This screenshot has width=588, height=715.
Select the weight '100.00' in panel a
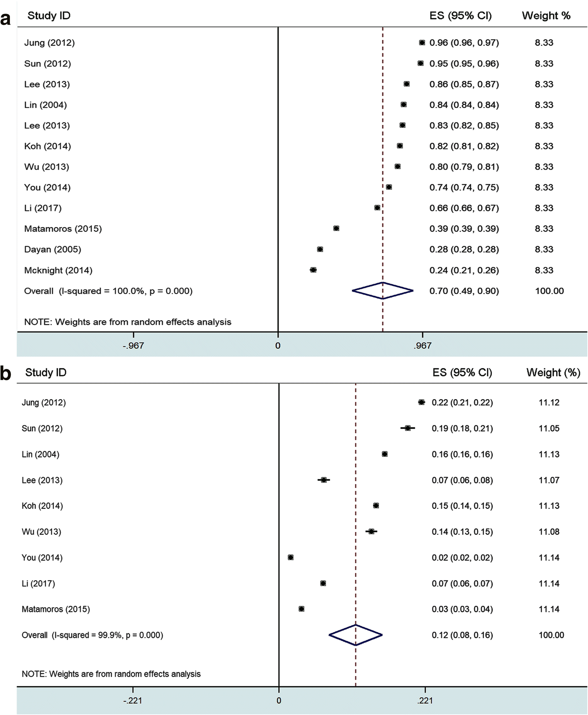[x=549, y=291]
